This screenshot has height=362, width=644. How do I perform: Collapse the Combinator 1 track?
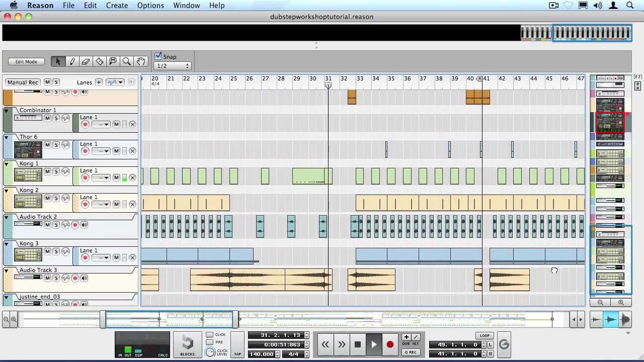(7, 110)
